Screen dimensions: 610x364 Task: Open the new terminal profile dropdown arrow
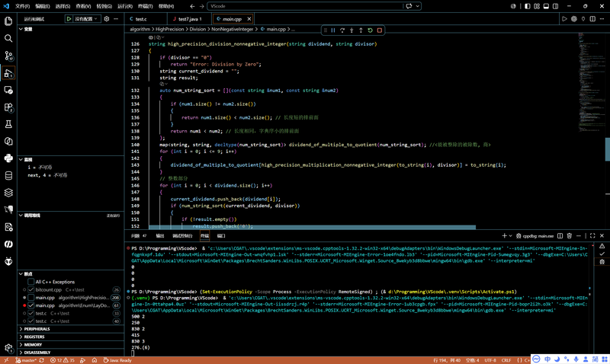510,236
